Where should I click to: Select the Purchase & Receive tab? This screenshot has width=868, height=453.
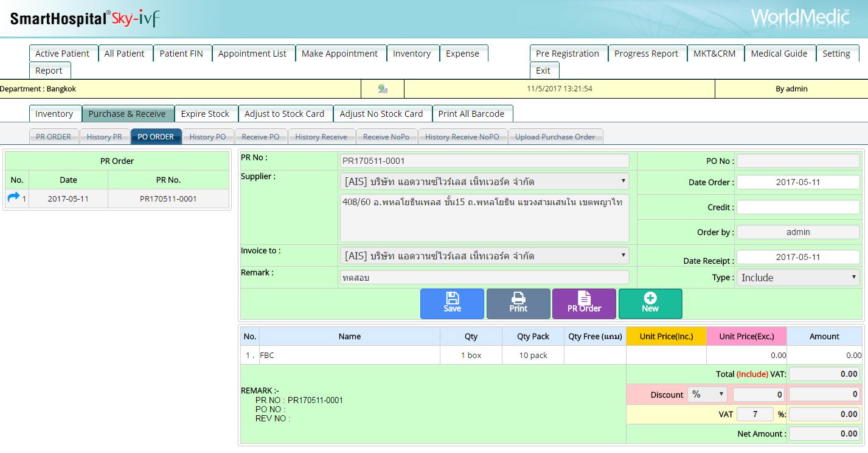tap(127, 114)
